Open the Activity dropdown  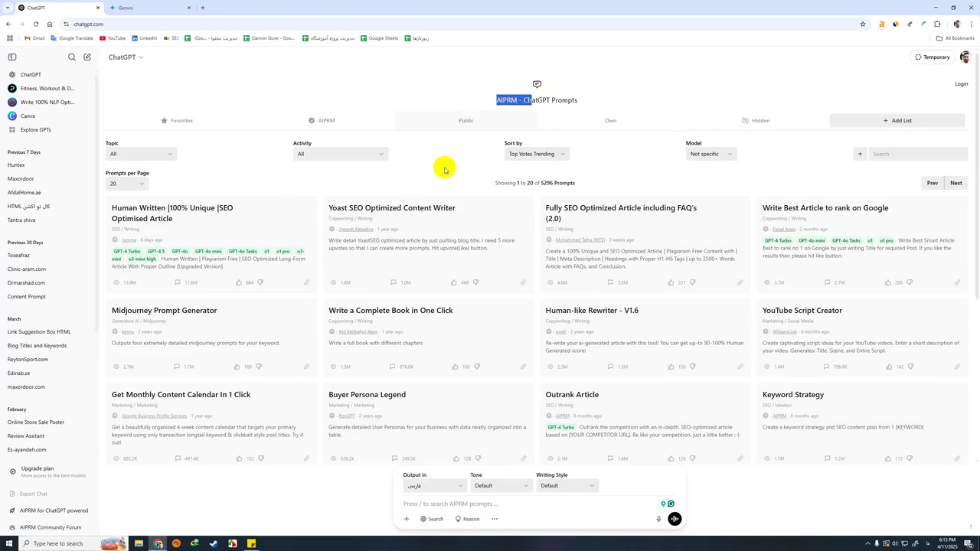340,154
